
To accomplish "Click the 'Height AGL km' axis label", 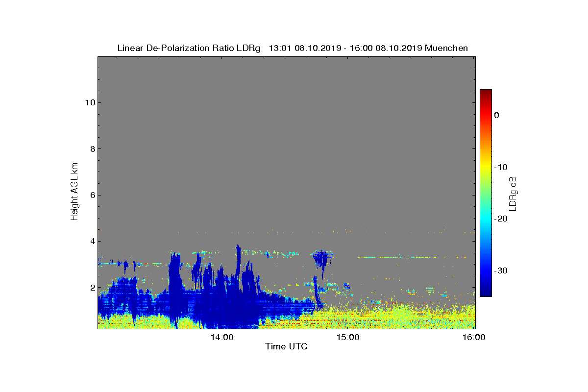I will (x=74, y=193).
